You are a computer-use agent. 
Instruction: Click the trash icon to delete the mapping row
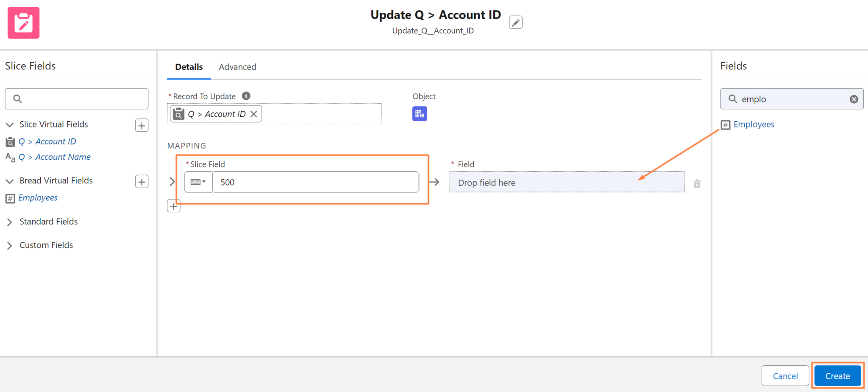(x=697, y=183)
